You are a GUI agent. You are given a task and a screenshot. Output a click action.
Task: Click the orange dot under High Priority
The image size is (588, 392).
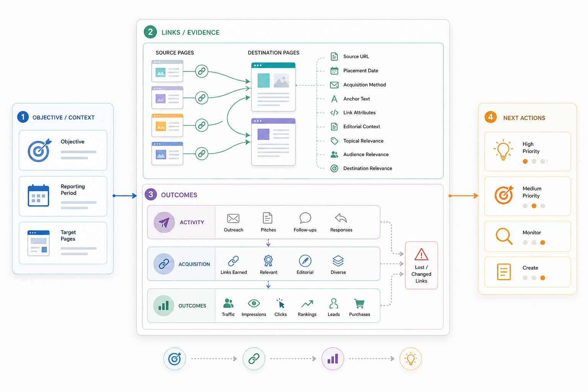coord(525,162)
